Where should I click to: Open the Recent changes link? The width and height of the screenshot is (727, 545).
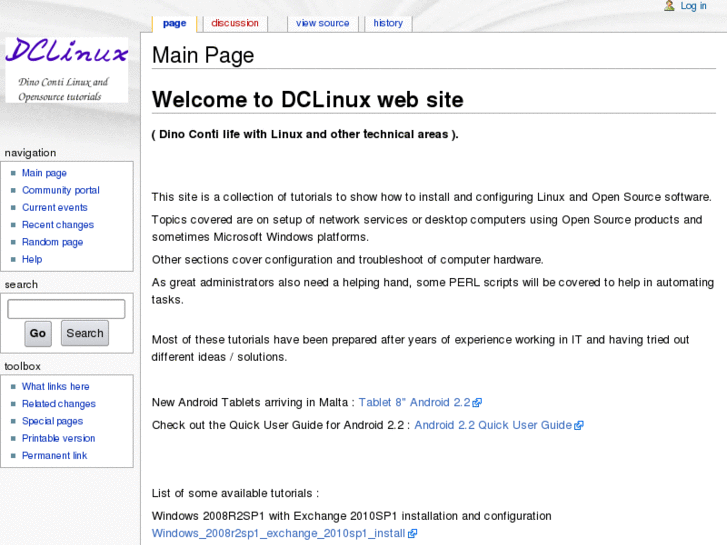click(x=58, y=224)
